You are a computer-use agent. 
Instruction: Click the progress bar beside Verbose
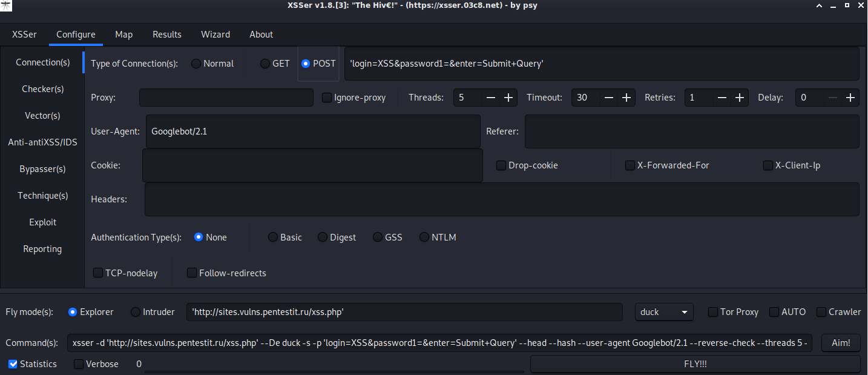[x=334, y=364]
